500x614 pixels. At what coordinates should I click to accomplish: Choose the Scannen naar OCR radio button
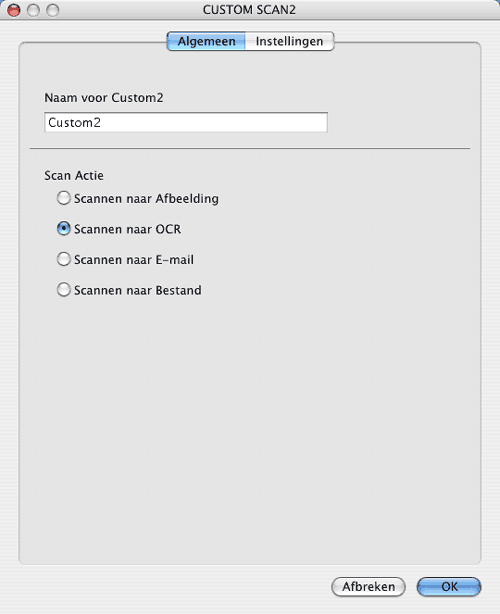tap(63, 229)
